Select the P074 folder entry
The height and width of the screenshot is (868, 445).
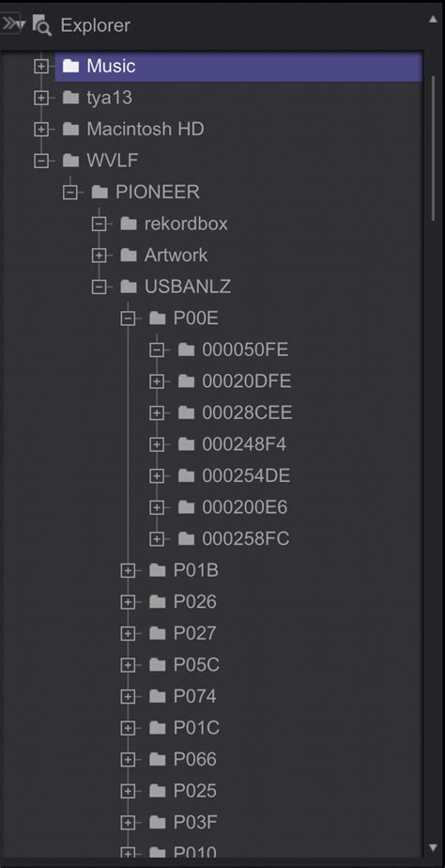195,696
